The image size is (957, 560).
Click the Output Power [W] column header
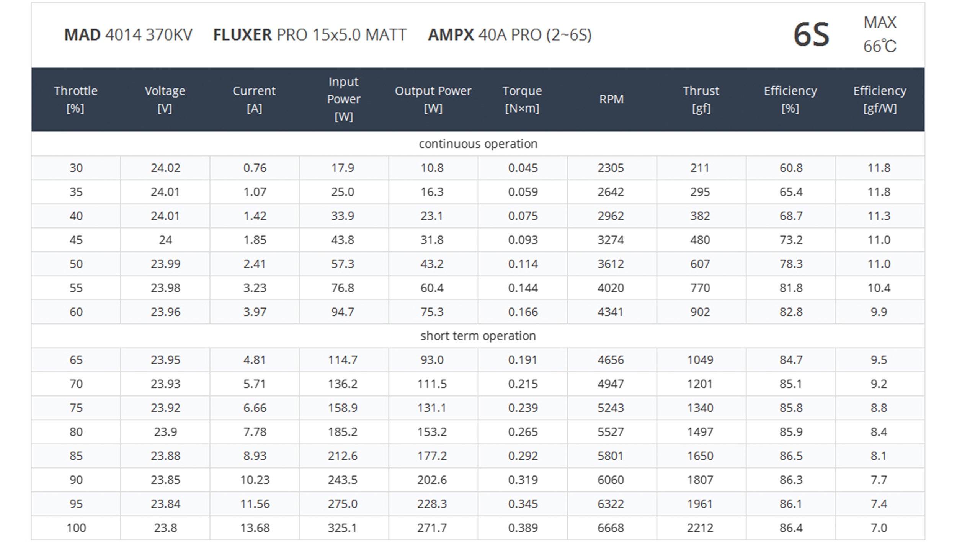(x=433, y=100)
